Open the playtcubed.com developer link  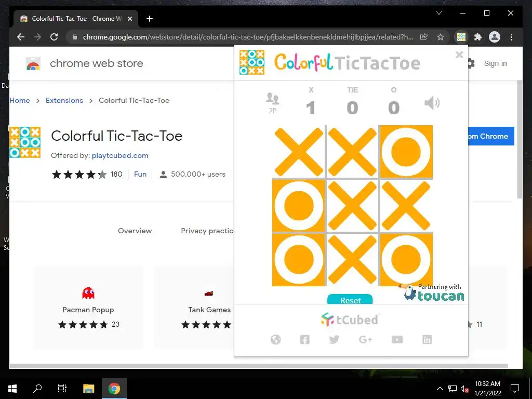click(120, 155)
